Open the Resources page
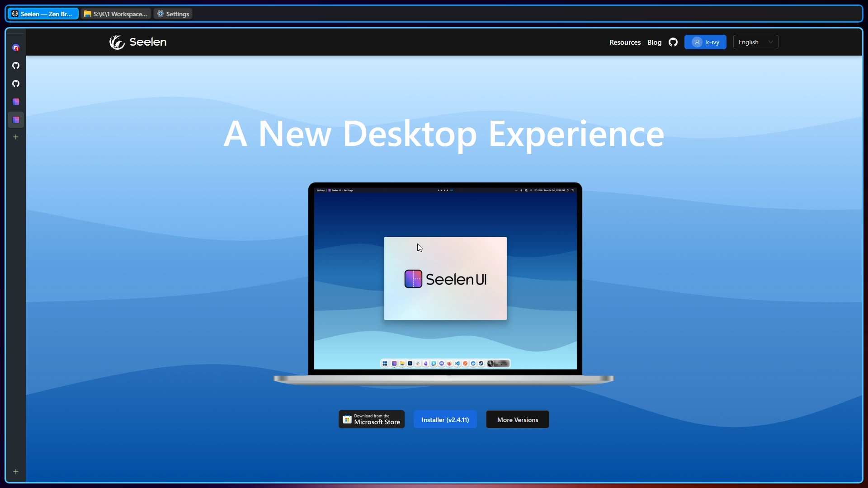Viewport: 868px width, 488px height. click(625, 42)
